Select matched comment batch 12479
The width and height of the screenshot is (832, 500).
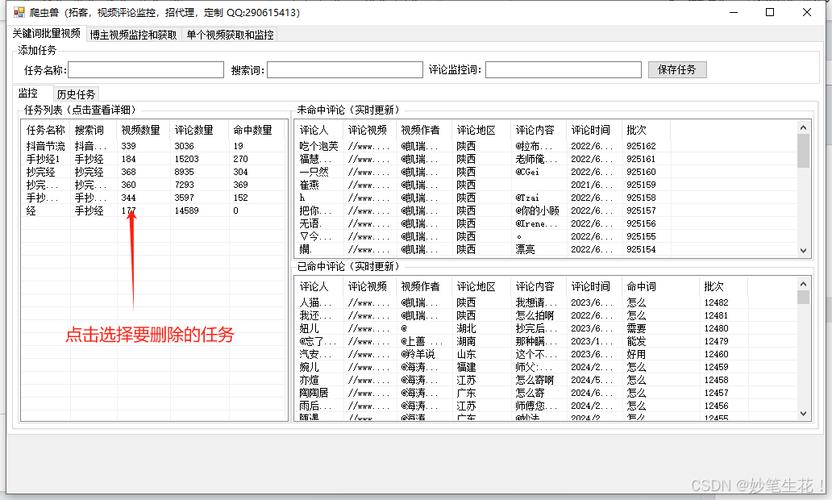545,341
